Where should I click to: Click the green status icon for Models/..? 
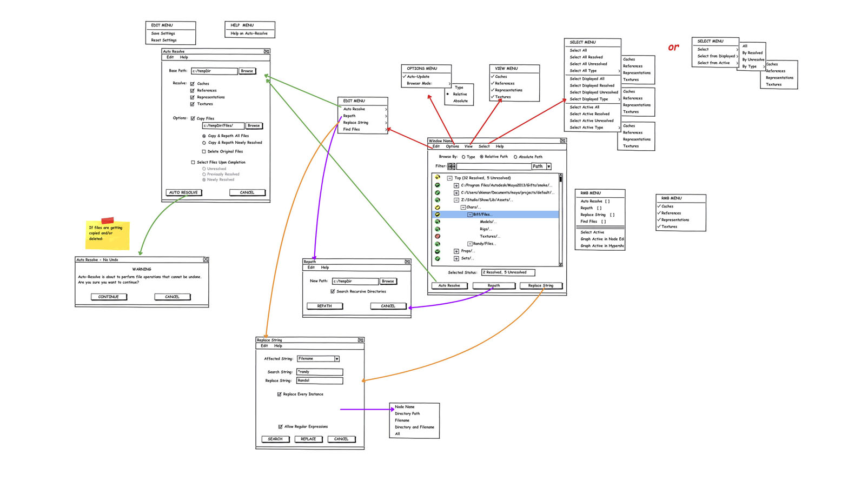pyautogui.click(x=438, y=222)
